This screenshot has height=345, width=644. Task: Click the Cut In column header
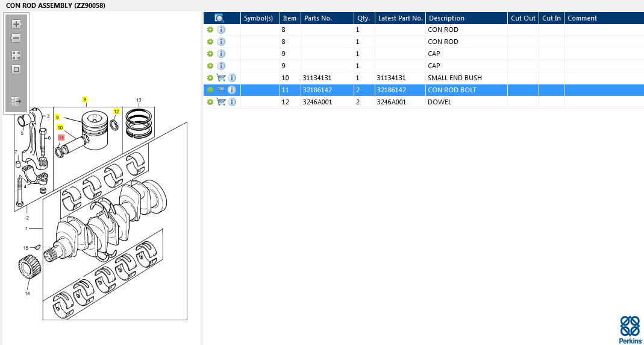pos(552,18)
